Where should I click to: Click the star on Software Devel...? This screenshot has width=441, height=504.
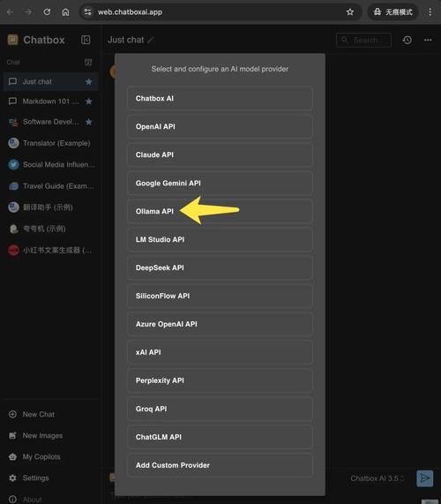click(x=89, y=122)
